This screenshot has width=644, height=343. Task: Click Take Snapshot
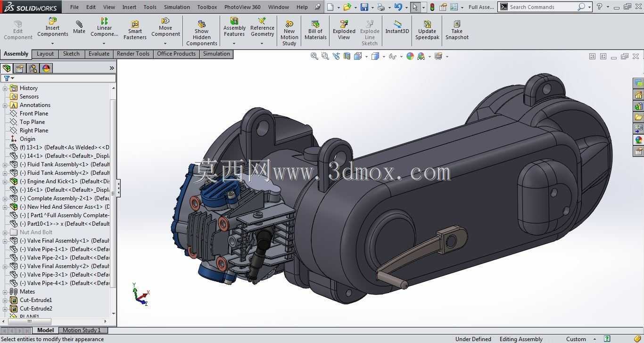click(x=457, y=30)
